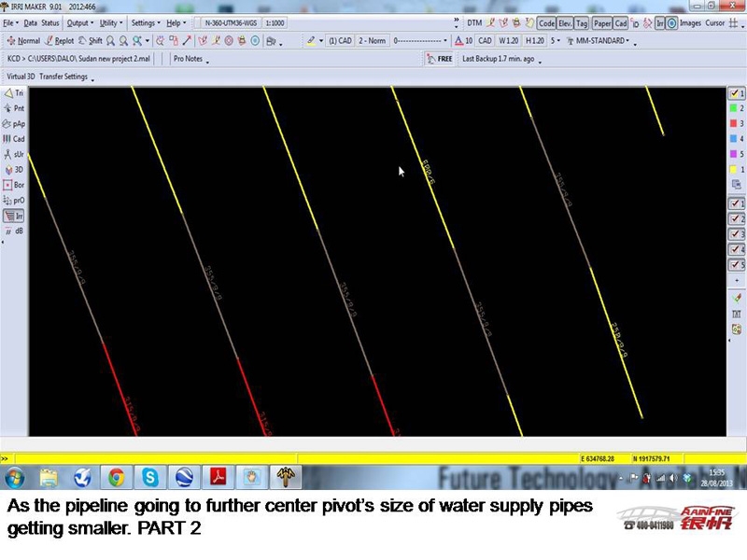
Task: Expand the MM-STANDARD font dropdown
Action: (603, 41)
